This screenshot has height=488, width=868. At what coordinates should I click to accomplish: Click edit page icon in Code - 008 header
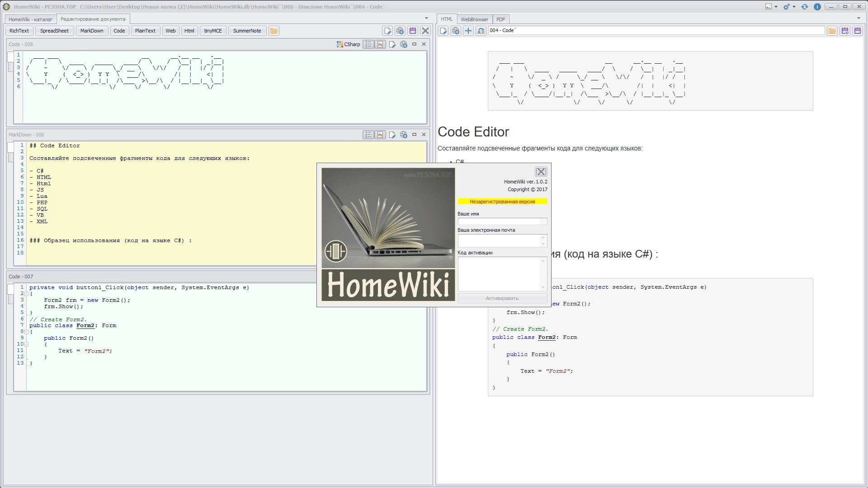392,44
